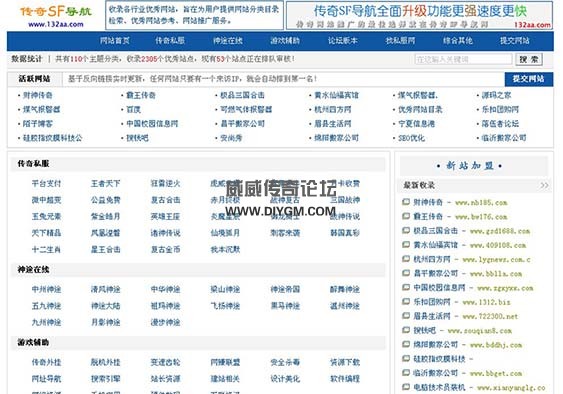Open 落伍者论坛 in the active sites list
563x394 pixels.
click(500, 124)
